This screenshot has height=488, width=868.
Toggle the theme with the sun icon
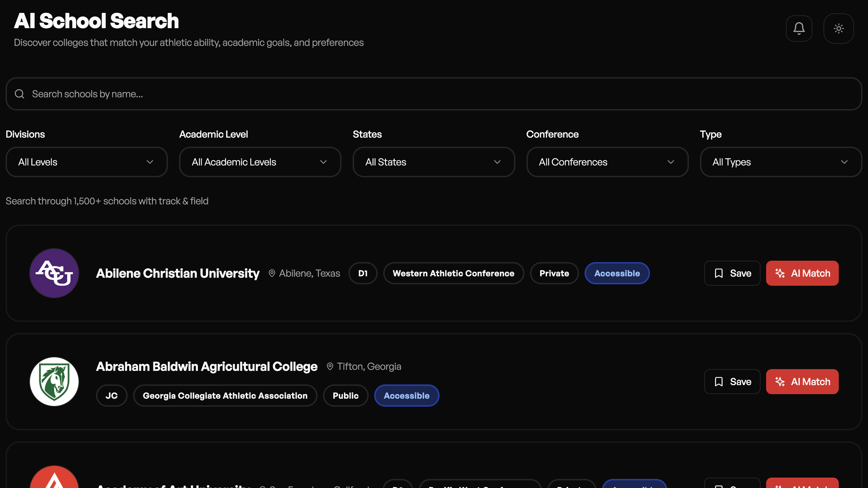pyautogui.click(x=838, y=29)
